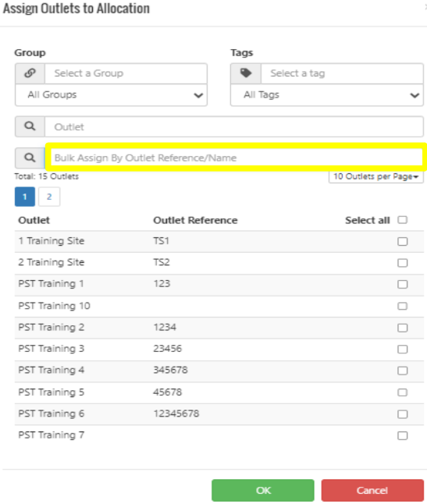
Task: Click the link icon beside Select a Group
Action: pyautogui.click(x=30, y=73)
